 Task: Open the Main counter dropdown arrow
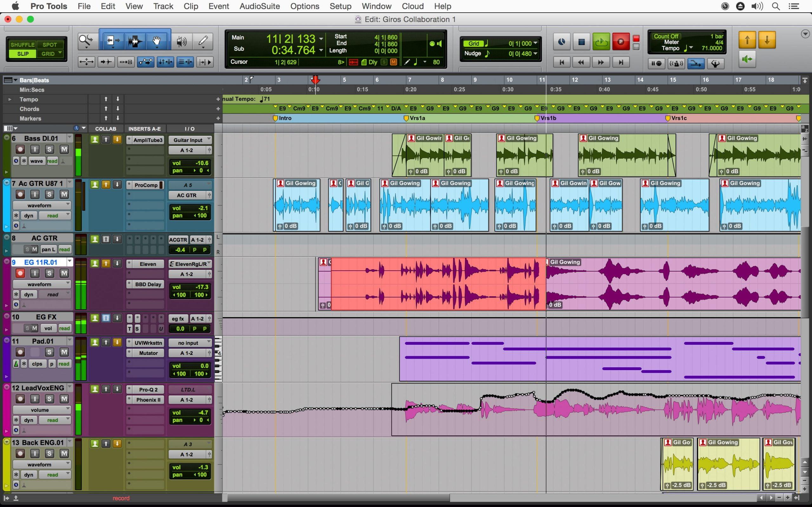(x=321, y=39)
